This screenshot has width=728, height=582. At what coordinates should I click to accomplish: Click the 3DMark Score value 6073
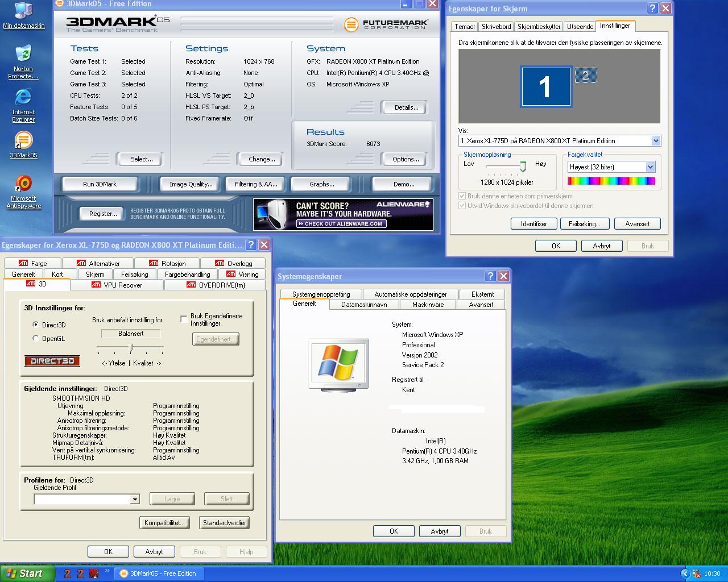click(373, 144)
